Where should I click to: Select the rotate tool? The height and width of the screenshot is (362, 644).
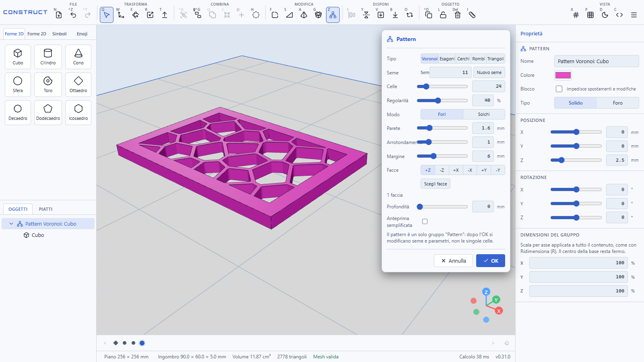click(136, 15)
